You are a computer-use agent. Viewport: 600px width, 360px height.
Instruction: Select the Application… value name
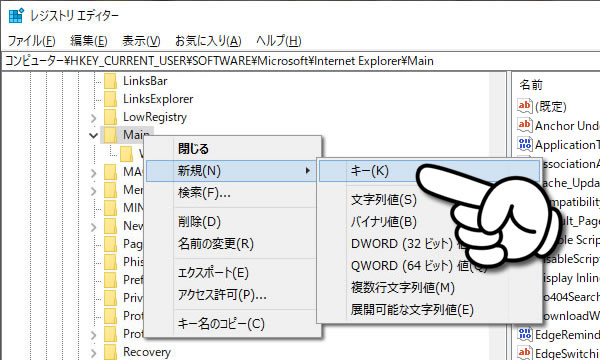(x=567, y=145)
